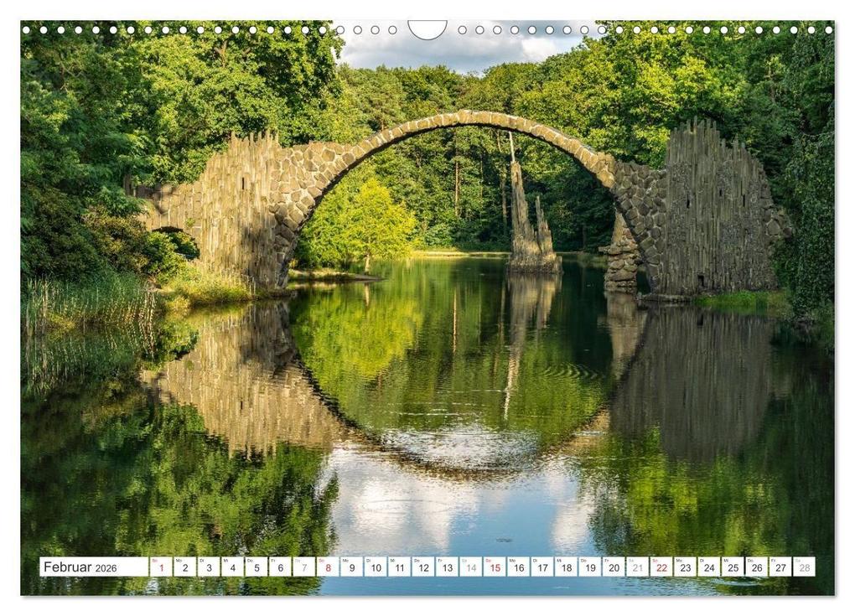Select date 17 in the calendar row
Image resolution: width=855 pixels, height=616 pixels.
(x=542, y=567)
